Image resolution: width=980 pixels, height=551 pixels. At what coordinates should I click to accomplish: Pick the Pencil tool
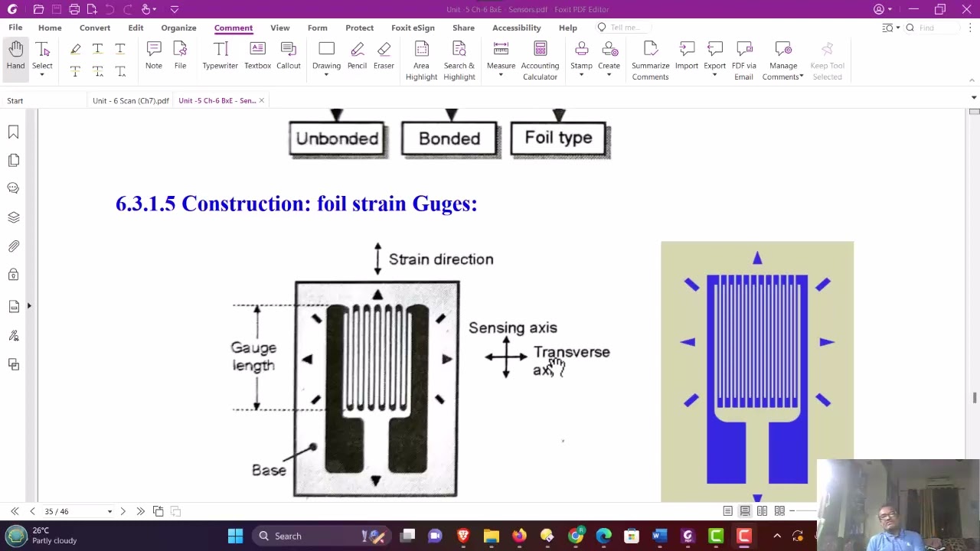(357, 55)
